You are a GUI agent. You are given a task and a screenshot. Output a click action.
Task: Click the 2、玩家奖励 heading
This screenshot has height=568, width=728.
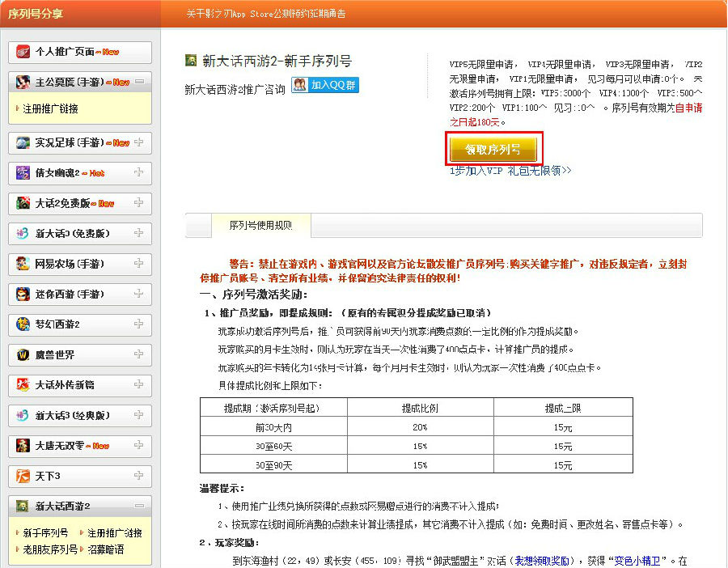230,542
